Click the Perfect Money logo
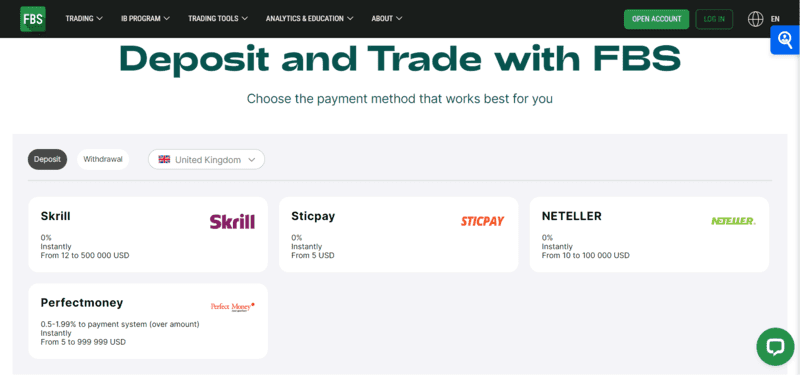This screenshot has height=375, width=800. (232, 307)
